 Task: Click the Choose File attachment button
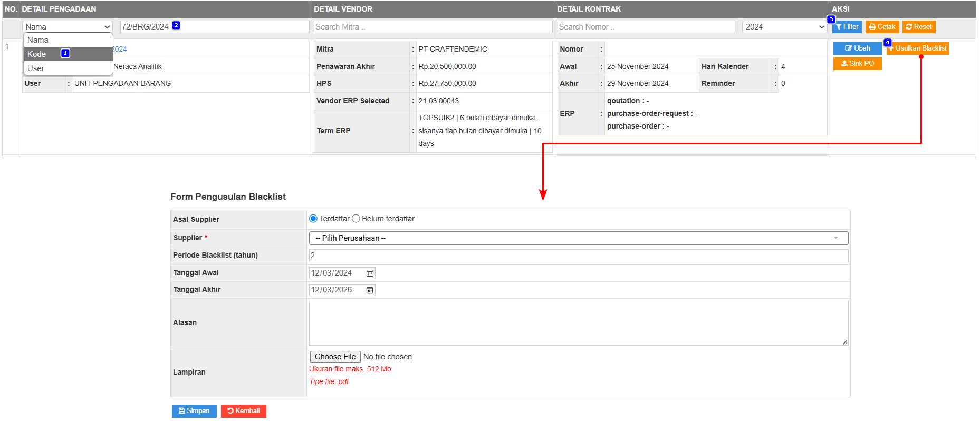[335, 357]
